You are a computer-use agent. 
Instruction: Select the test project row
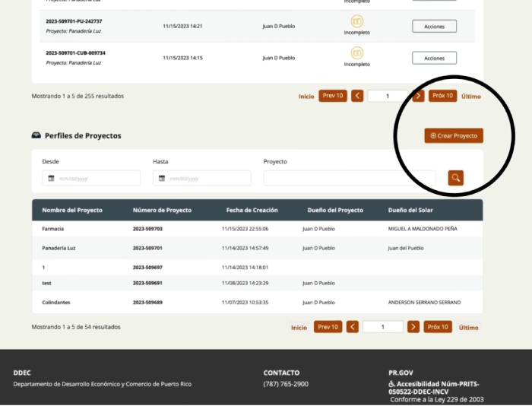pyautogui.click(x=257, y=283)
